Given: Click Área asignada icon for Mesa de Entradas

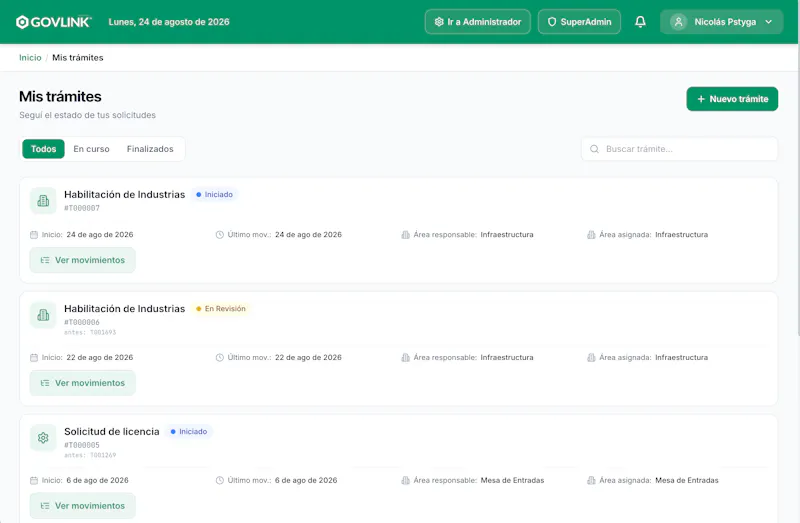Looking at the screenshot, I should pos(591,481).
